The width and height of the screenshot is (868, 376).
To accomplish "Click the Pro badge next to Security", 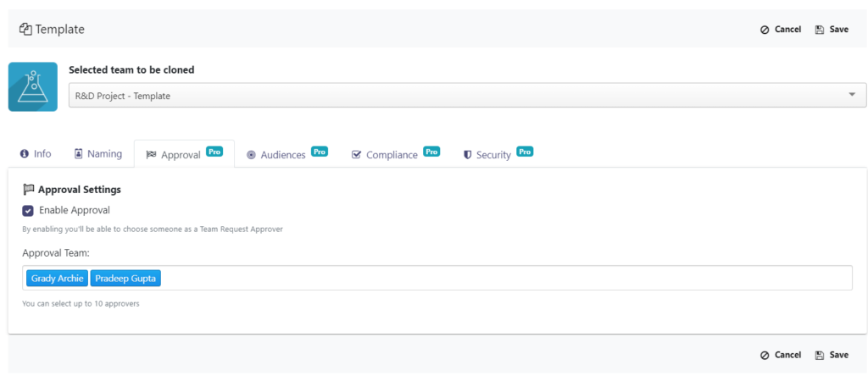I will click(525, 152).
